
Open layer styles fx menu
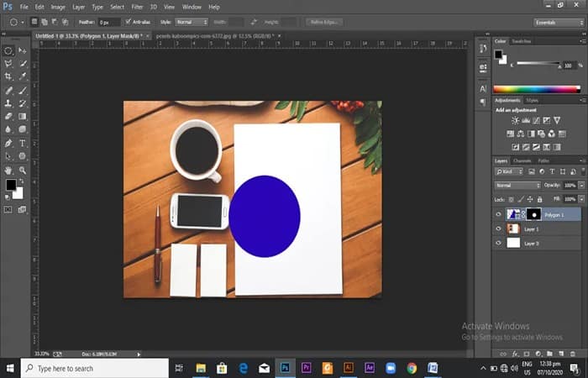(x=515, y=354)
